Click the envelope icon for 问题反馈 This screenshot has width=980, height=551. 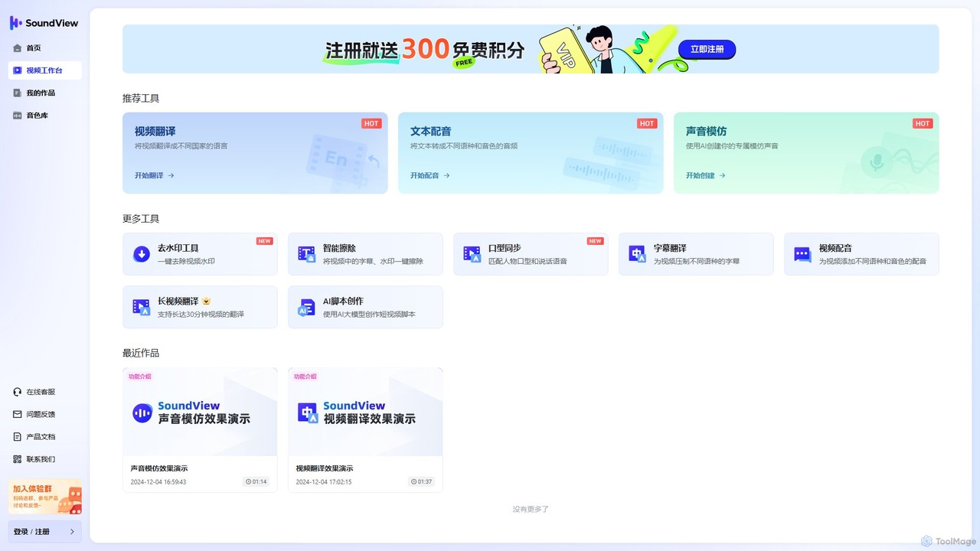[18, 414]
